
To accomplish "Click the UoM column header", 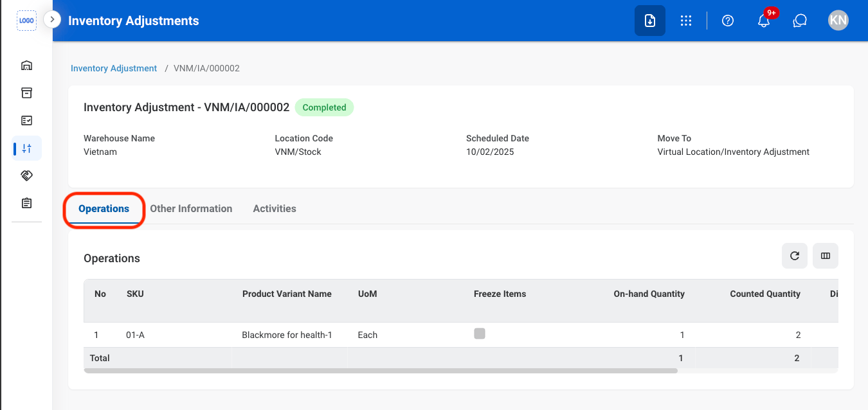I will (367, 294).
